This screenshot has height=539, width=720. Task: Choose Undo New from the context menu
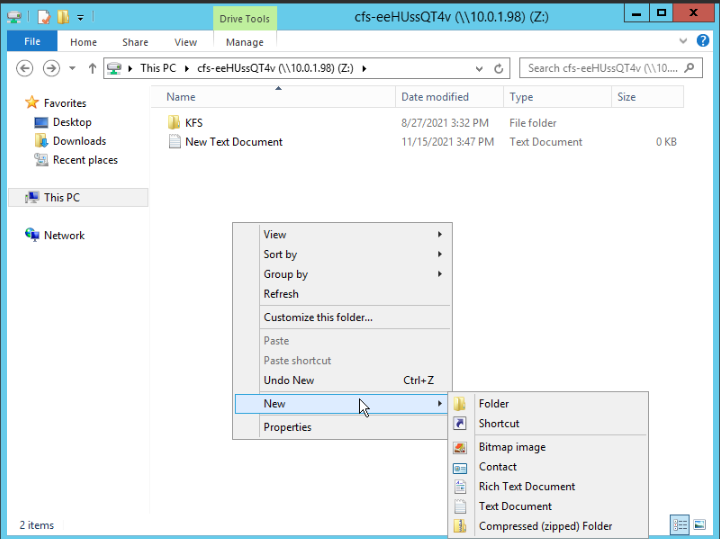pos(342,380)
